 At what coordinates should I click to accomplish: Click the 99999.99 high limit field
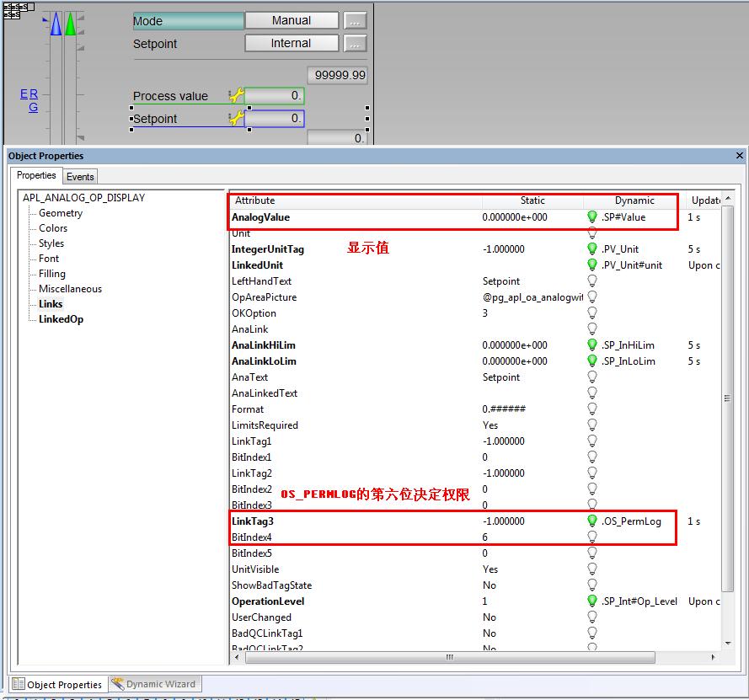click(337, 75)
